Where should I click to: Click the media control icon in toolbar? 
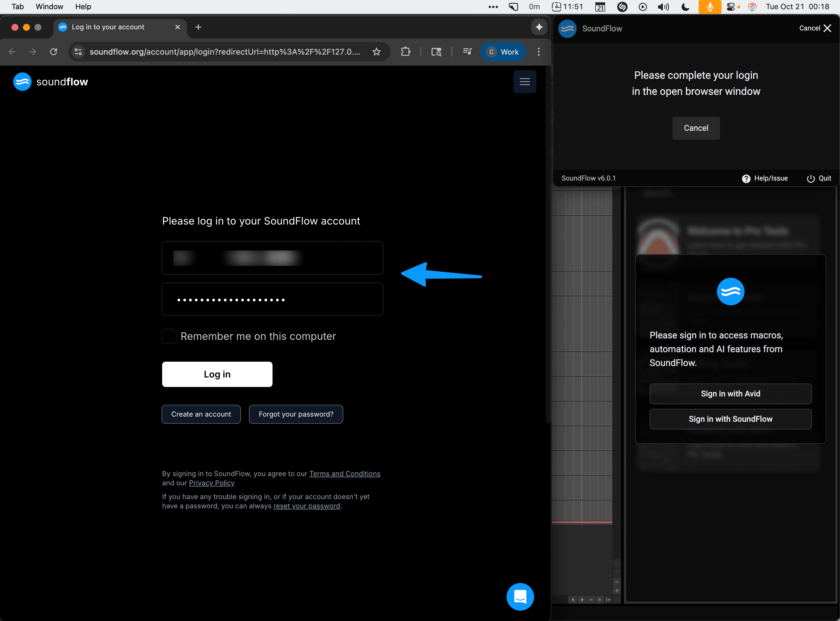click(467, 52)
